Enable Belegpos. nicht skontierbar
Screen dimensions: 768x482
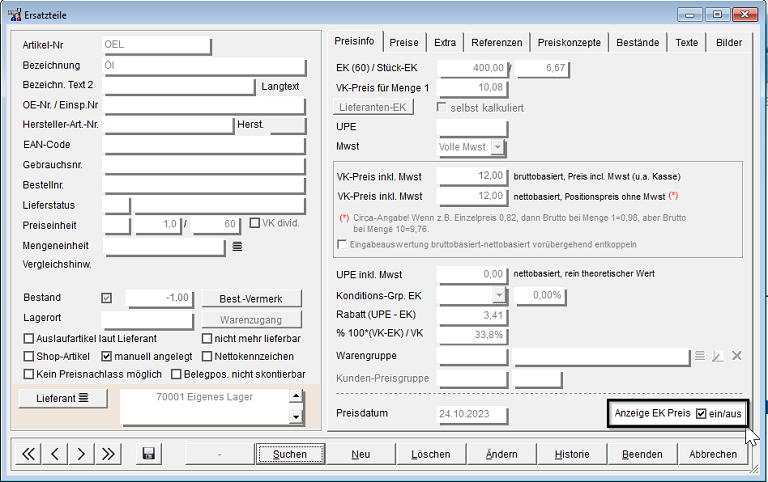click(176, 374)
